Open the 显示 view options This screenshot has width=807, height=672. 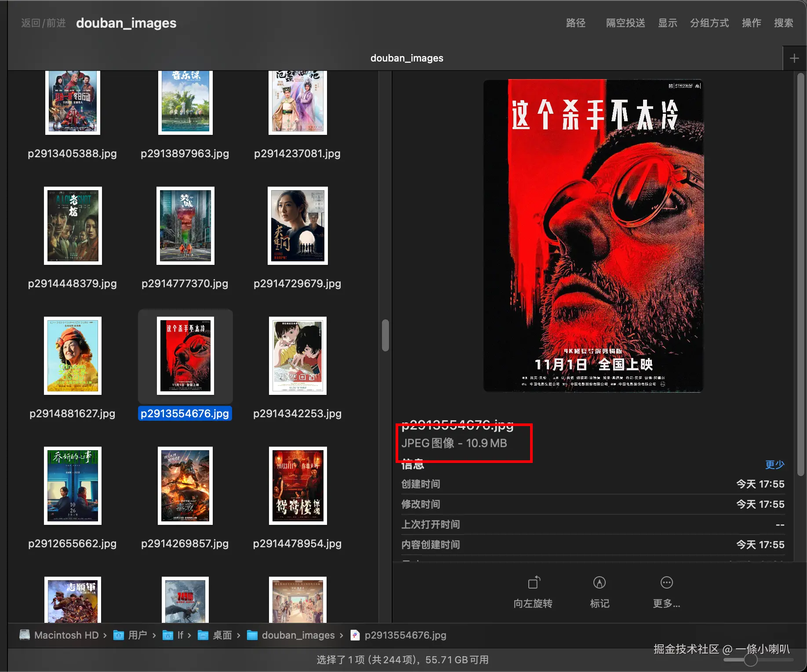tap(667, 23)
